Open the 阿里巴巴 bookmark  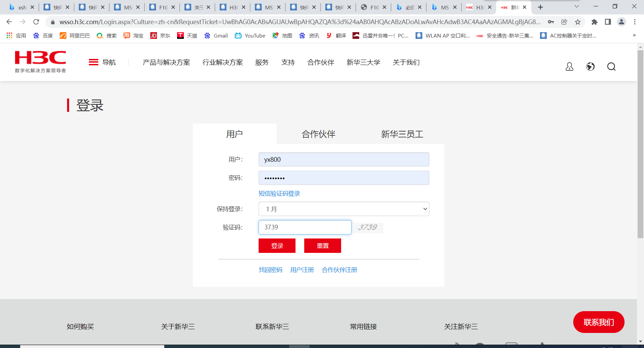coord(75,36)
